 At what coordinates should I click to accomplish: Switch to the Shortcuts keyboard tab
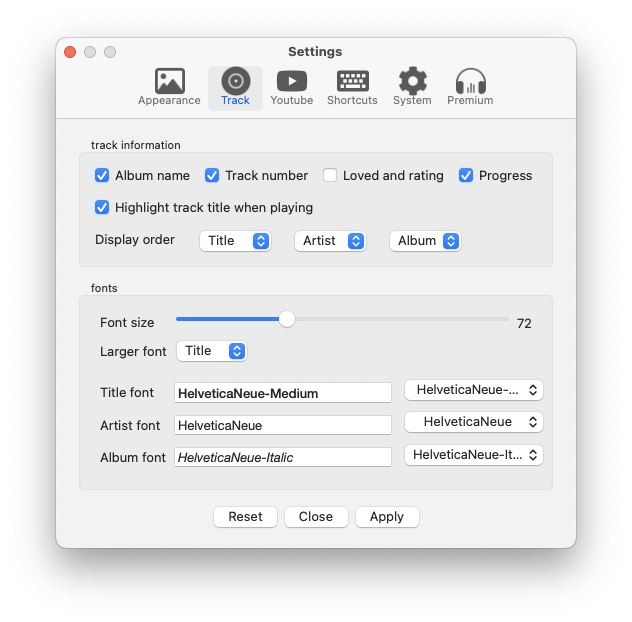click(352, 87)
